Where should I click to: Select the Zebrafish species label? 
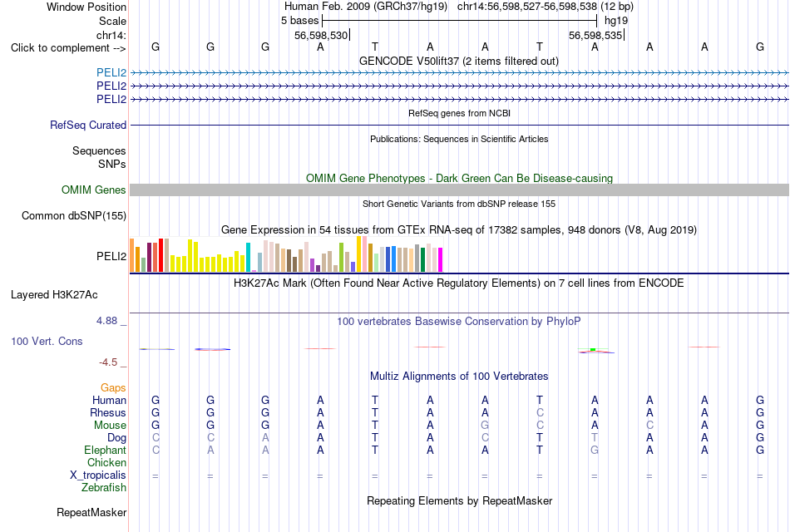tap(104, 487)
